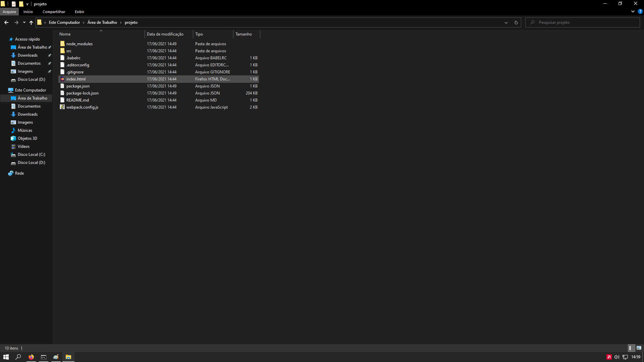644x362 pixels.
Task: Open Documentos under Este Computador
Action: tap(29, 106)
